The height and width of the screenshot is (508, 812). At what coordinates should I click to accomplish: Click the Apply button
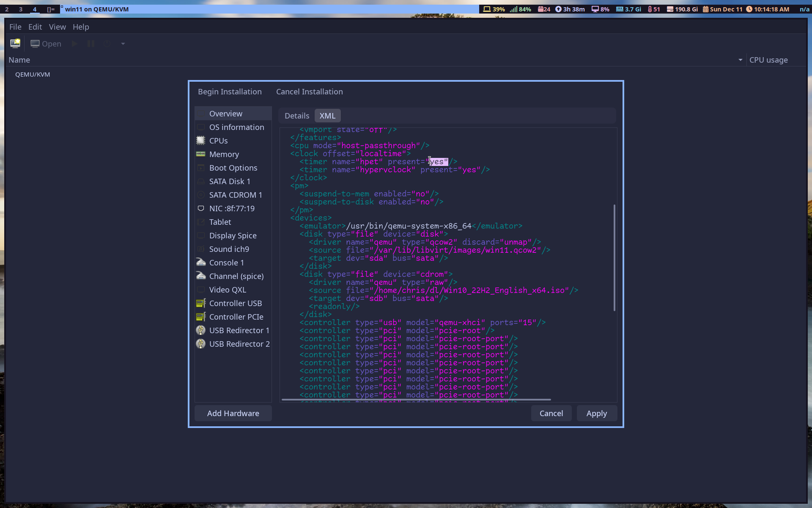[x=597, y=413]
